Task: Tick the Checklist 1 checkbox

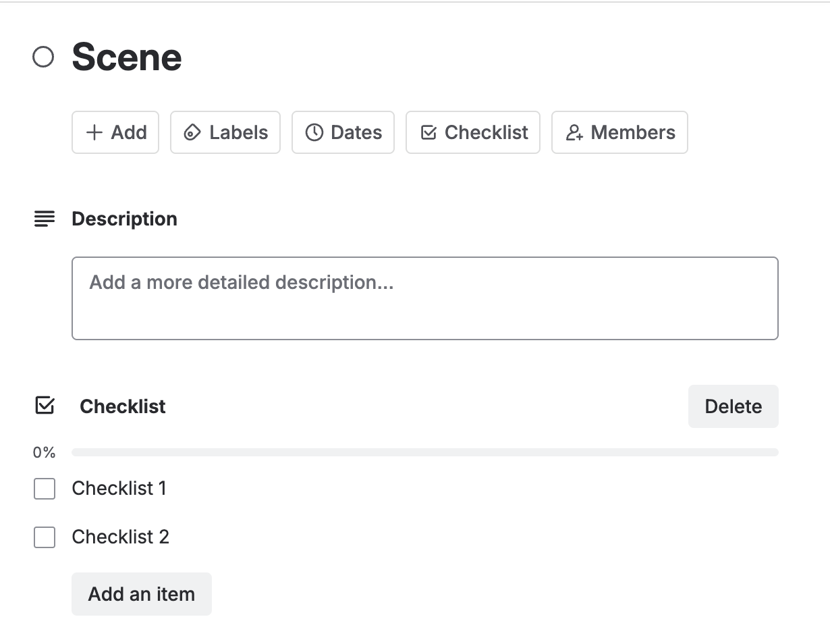Action: click(x=45, y=489)
